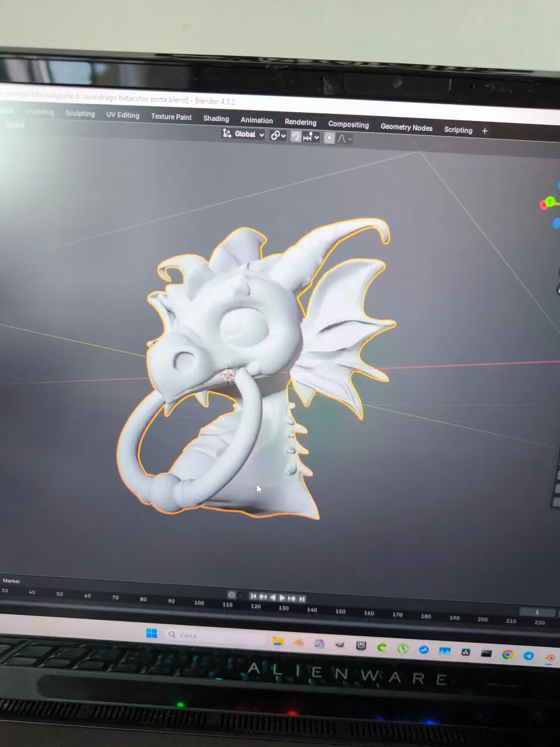Open the auto keyframe options dropdown
This screenshot has height=747, width=560.
click(x=241, y=595)
